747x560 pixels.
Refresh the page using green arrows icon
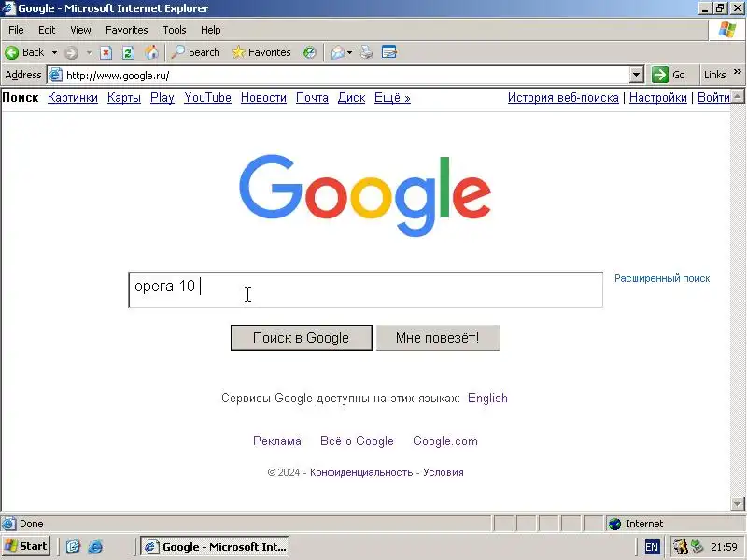coord(128,52)
